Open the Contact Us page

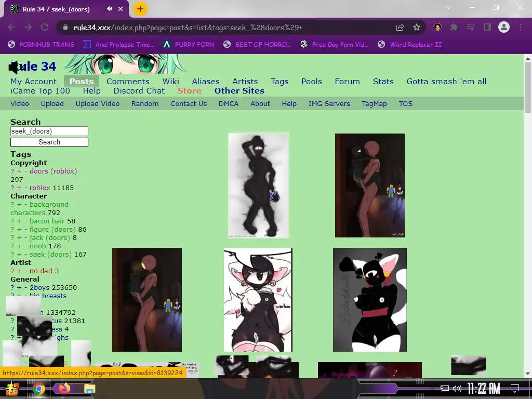[189, 104]
